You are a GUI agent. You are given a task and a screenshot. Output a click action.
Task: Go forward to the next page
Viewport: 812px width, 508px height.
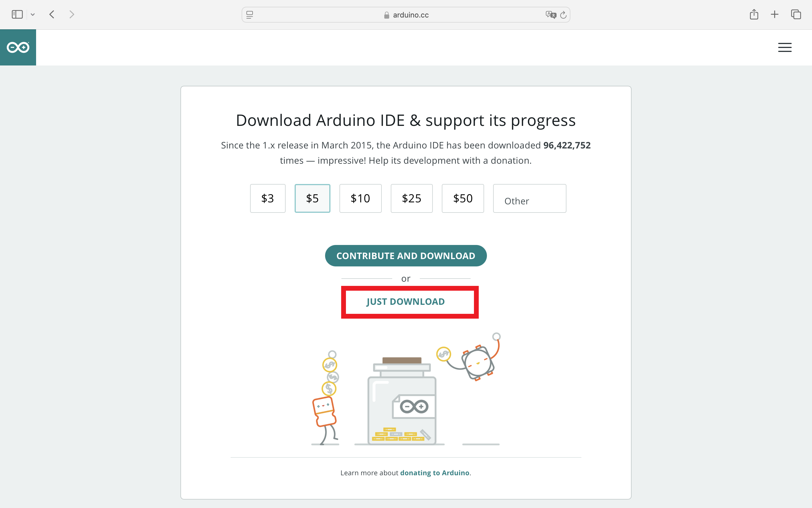(x=71, y=14)
